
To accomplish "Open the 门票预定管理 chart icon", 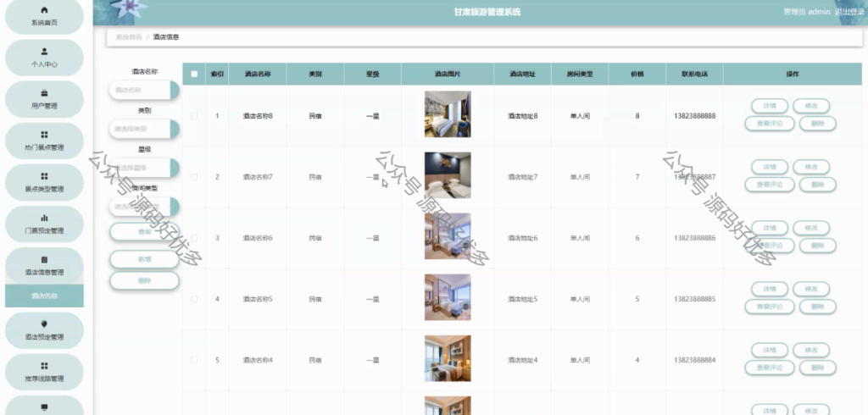I will (44, 218).
